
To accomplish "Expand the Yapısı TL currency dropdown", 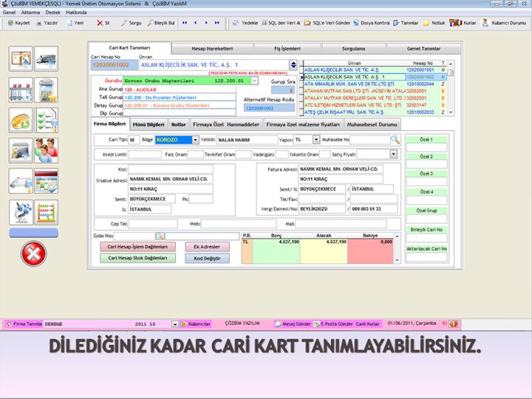I will coord(316,139).
